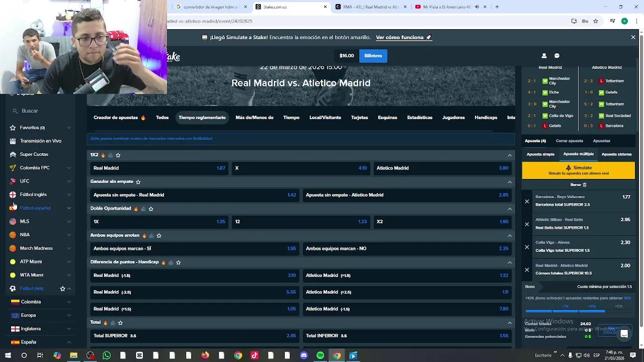
Task: Click the Borrar trash icon
Action: pyautogui.click(x=585, y=185)
